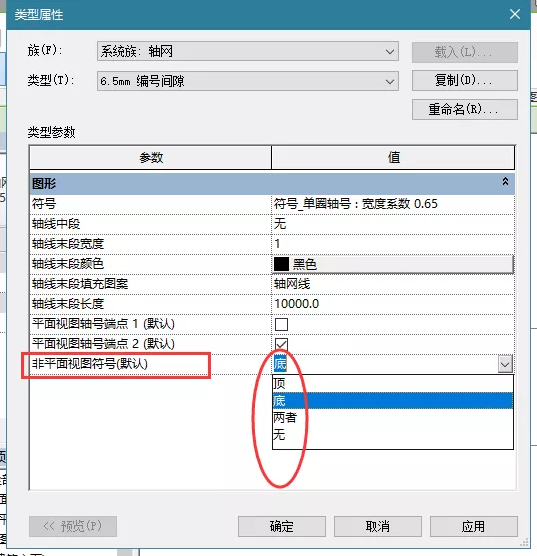Open the 非平面视图符号 dropdown arrow
537x556 pixels.
pos(505,364)
